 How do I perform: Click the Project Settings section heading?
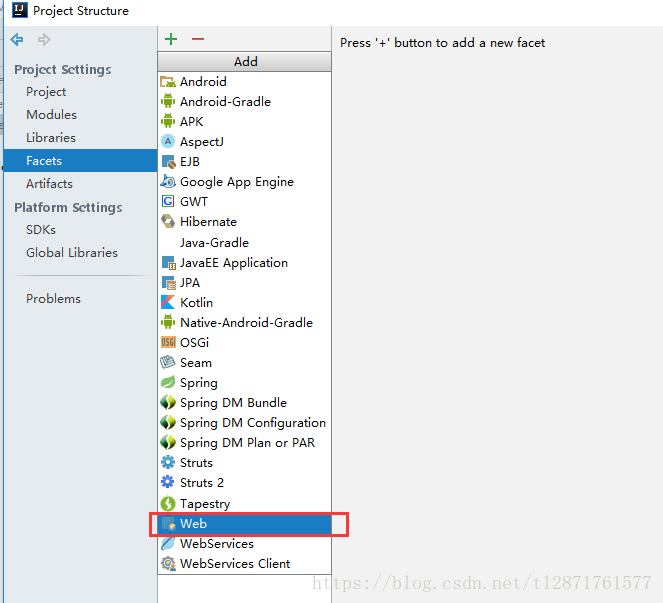[63, 69]
